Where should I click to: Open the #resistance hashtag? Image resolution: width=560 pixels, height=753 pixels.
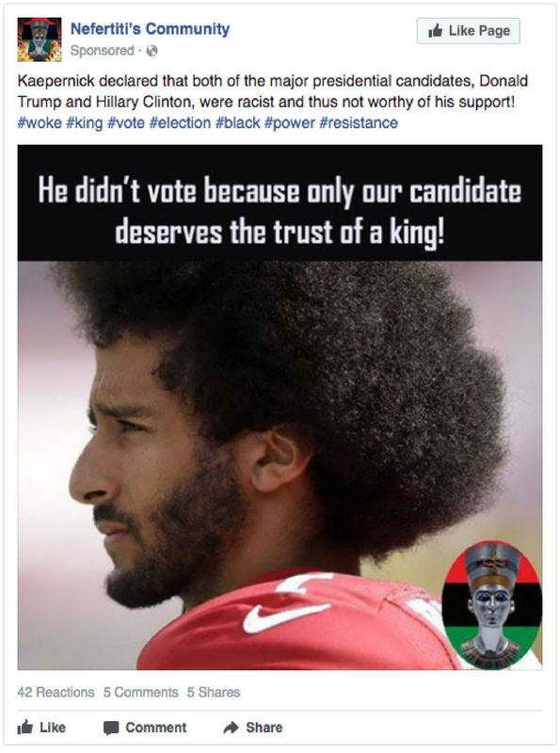[359, 123]
